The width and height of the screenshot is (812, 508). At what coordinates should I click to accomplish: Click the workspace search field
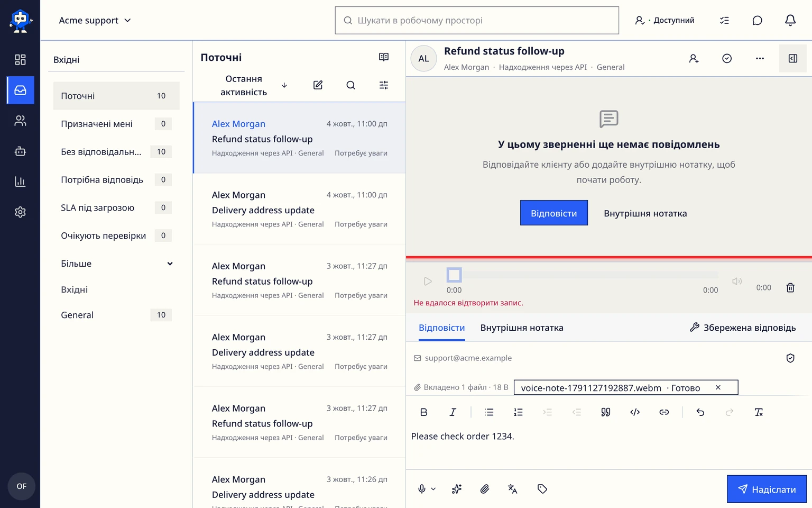pyautogui.click(x=477, y=20)
